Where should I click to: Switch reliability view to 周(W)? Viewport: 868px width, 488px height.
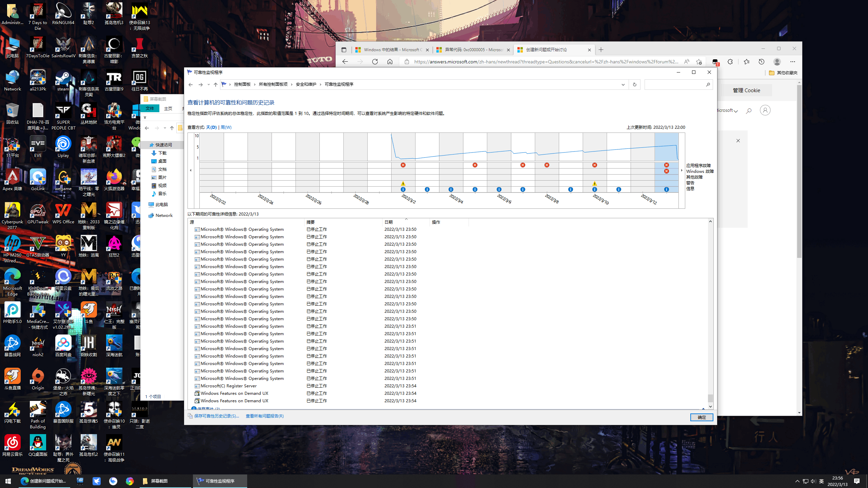227,127
